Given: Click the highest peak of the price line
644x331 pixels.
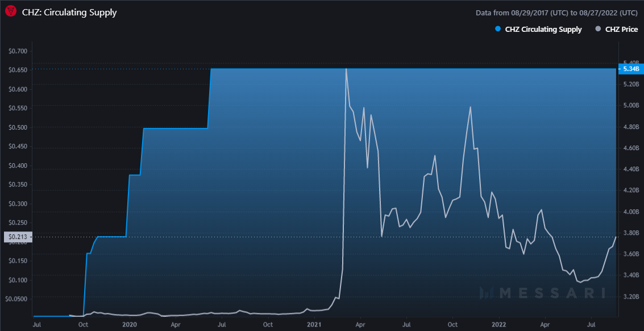Looking at the screenshot, I should click(x=346, y=69).
